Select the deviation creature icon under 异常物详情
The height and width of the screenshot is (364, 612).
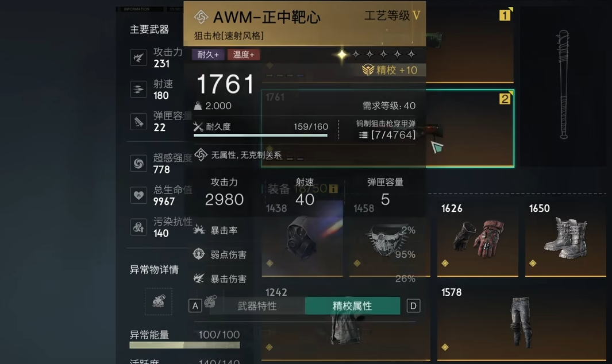(159, 301)
